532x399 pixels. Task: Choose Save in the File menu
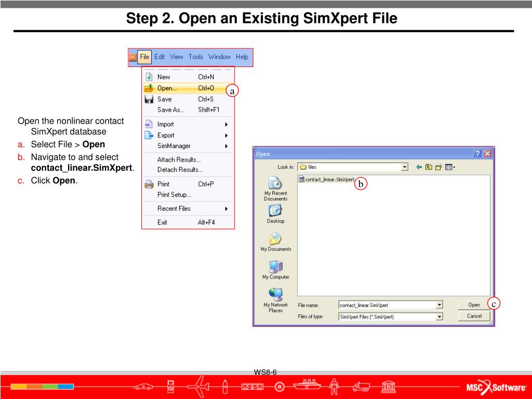[188, 99]
